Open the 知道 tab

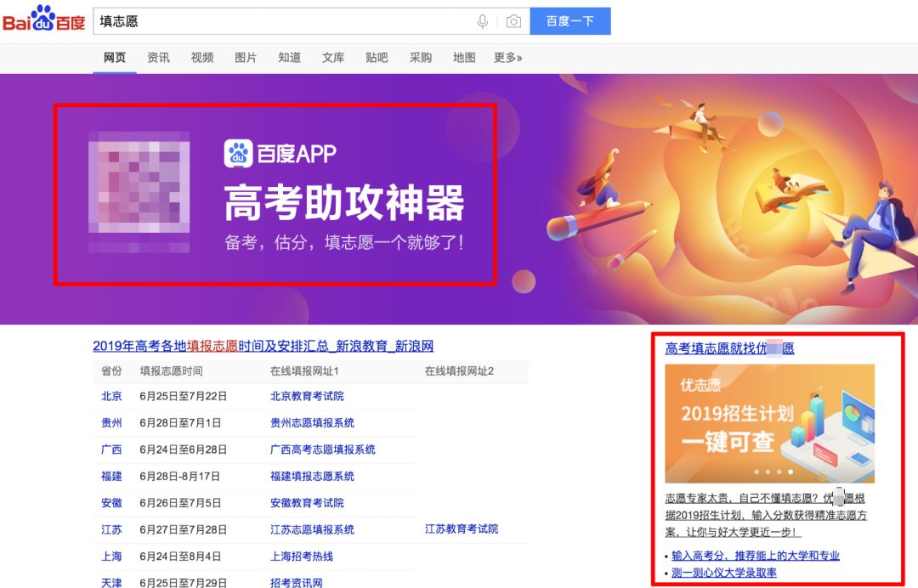[x=289, y=57]
